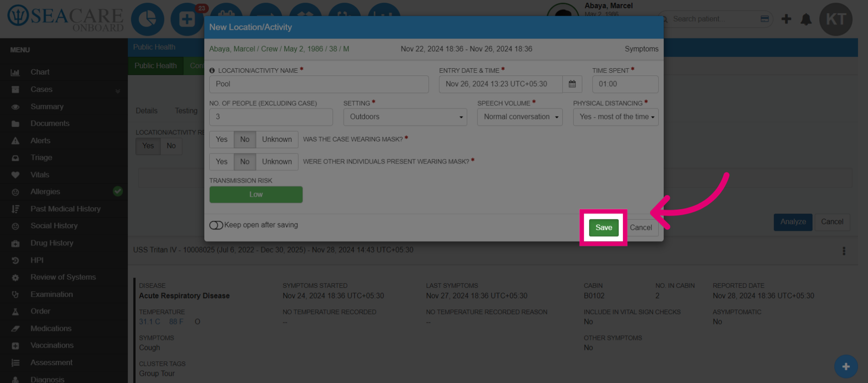Switch to the Details tab
868x383 pixels.
tap(146, 111)
